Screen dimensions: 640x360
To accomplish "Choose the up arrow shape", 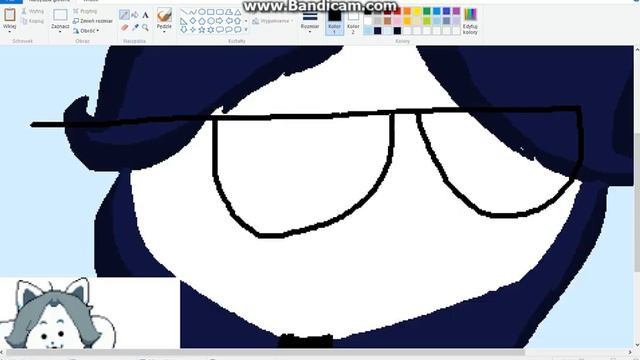I will click(238, 21).
